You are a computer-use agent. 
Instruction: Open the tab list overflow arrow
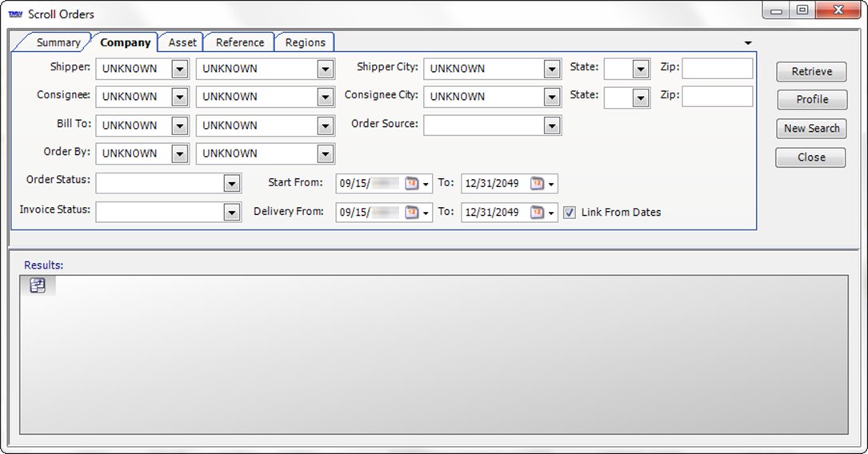click(x=748, y=42)
